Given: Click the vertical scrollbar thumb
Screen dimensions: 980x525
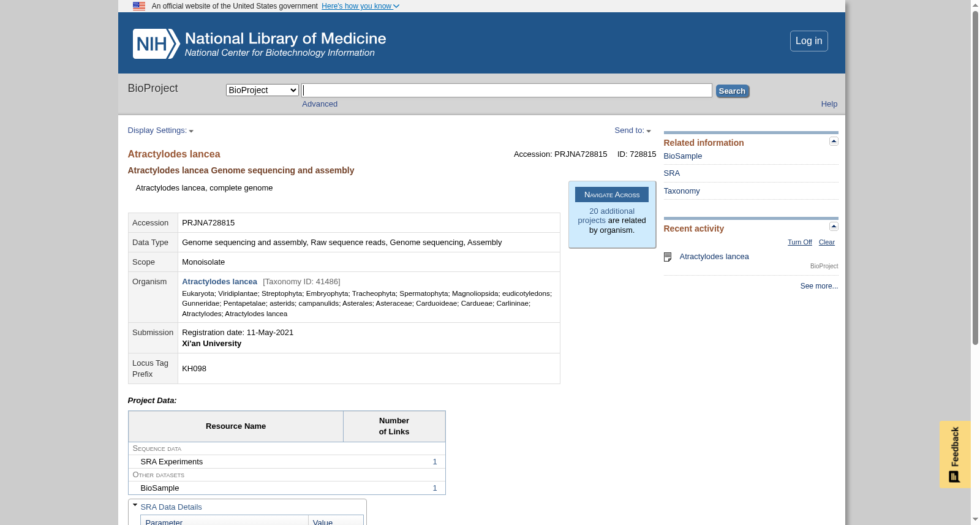Looking at the screenshot, I should coord(975,178).
